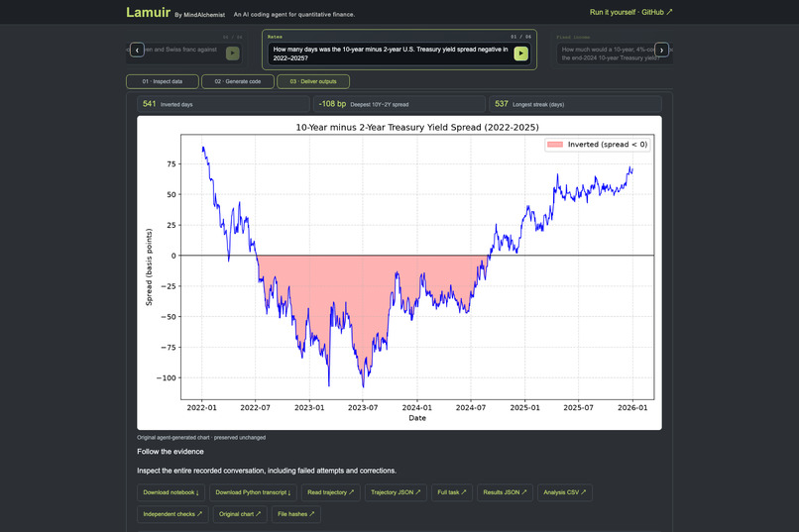
Task: Select the 03 · Deliver outputs tab
Action: [313, 81]
